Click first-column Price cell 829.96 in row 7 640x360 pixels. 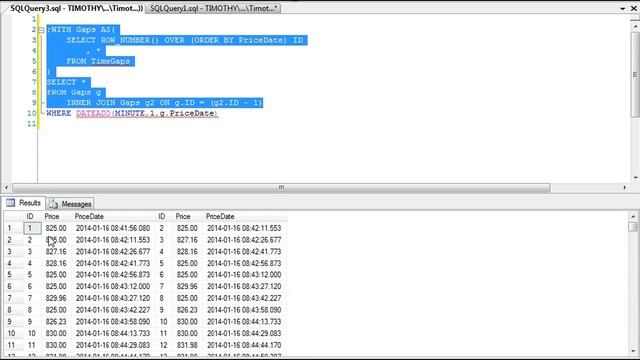(56, 298)
